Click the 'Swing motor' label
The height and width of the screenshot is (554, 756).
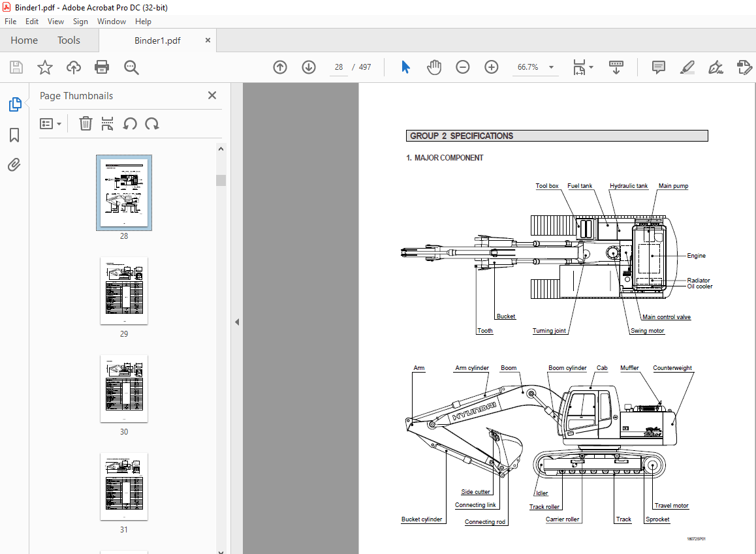point(647,330)
